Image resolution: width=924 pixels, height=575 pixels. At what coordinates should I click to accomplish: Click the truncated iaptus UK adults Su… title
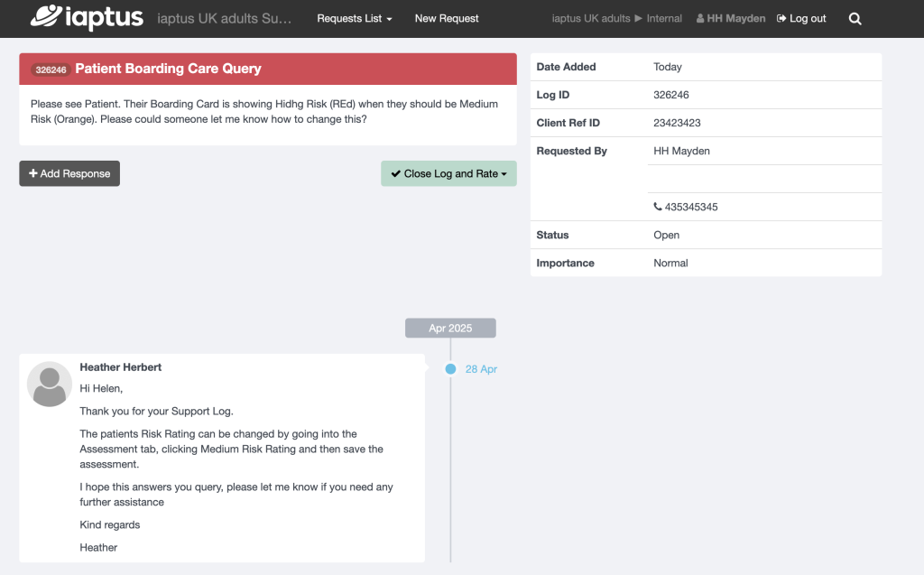pos(224,18)
